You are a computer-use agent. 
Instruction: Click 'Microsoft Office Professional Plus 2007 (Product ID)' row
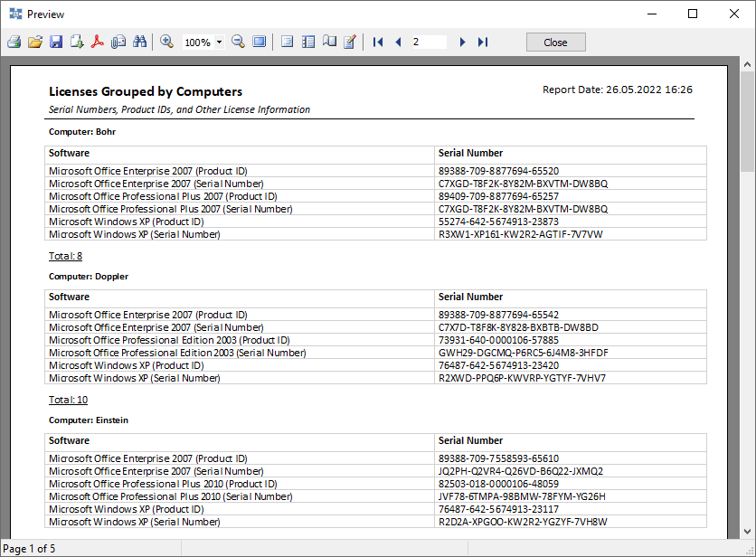[x=163, y=197]
